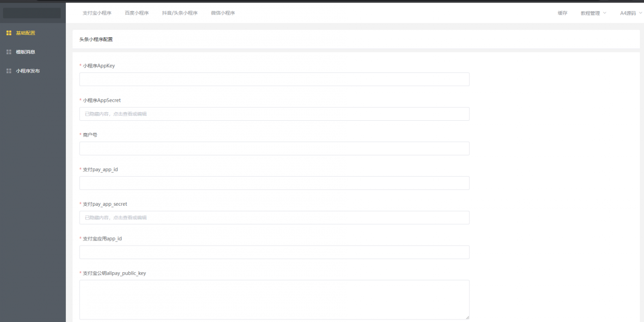Viewport: 644px width, 322px height.
Task: Click inside the 支付宝公钥alipay_public_key textarea
Action: tap(274, 300)
